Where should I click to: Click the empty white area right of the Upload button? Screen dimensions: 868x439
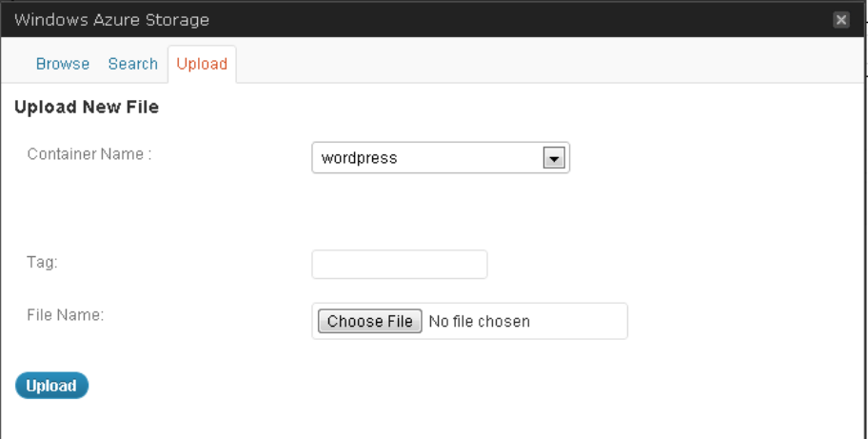428,386
